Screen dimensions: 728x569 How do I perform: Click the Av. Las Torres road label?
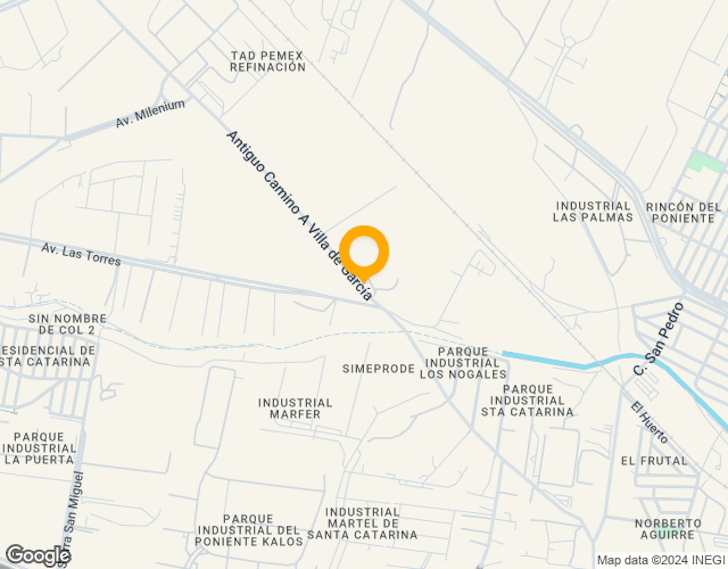(x=81, y=255)
